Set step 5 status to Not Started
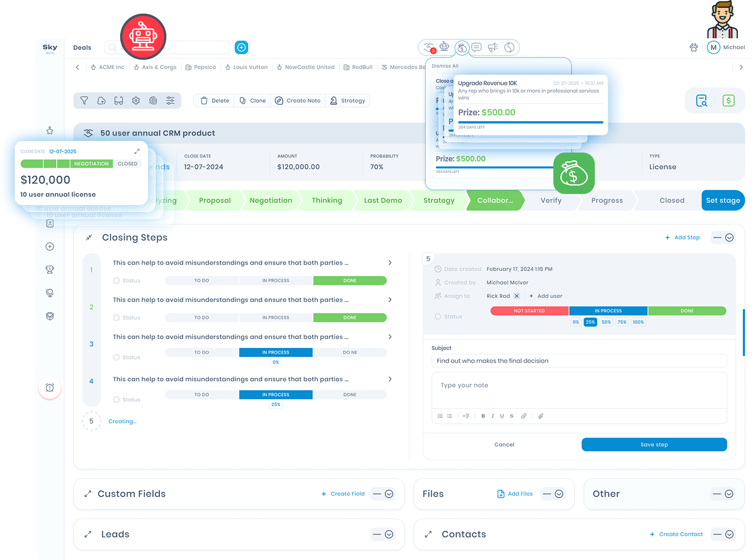 point(529,311)
